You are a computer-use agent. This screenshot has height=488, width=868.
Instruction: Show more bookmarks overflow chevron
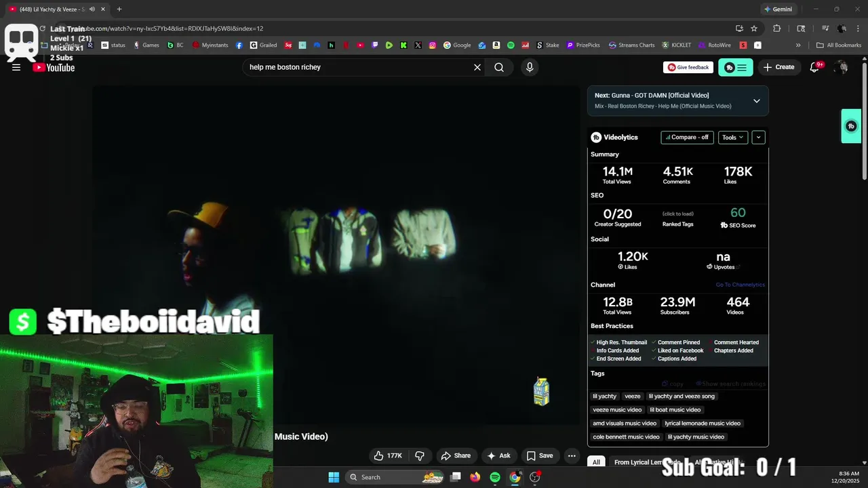point(798,45)
